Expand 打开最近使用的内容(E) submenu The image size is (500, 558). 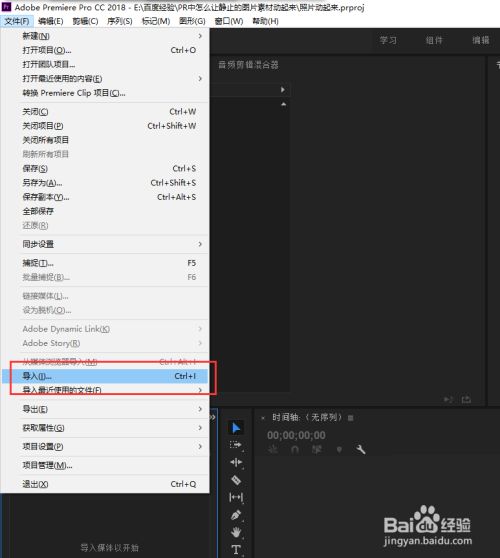click(x=105, y=79)
